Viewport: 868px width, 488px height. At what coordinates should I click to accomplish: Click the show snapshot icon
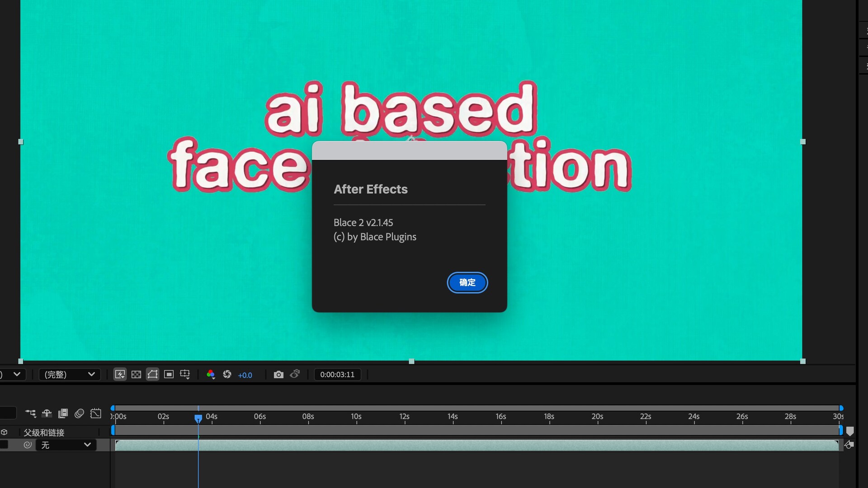[295, 374]
